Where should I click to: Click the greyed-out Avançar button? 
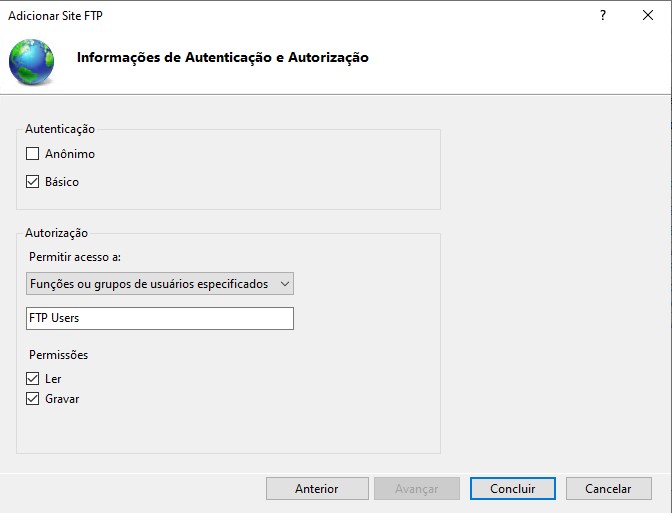pos(416,489)
